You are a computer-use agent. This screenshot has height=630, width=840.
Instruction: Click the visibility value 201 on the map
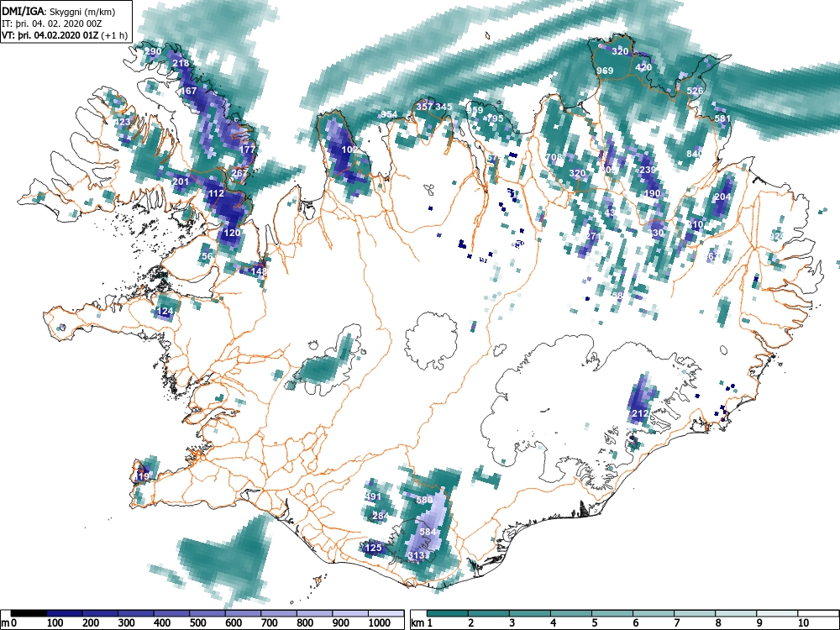pos(181,181)
